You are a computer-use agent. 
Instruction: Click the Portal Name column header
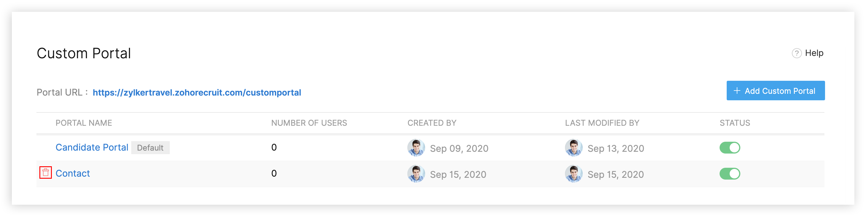84,123
